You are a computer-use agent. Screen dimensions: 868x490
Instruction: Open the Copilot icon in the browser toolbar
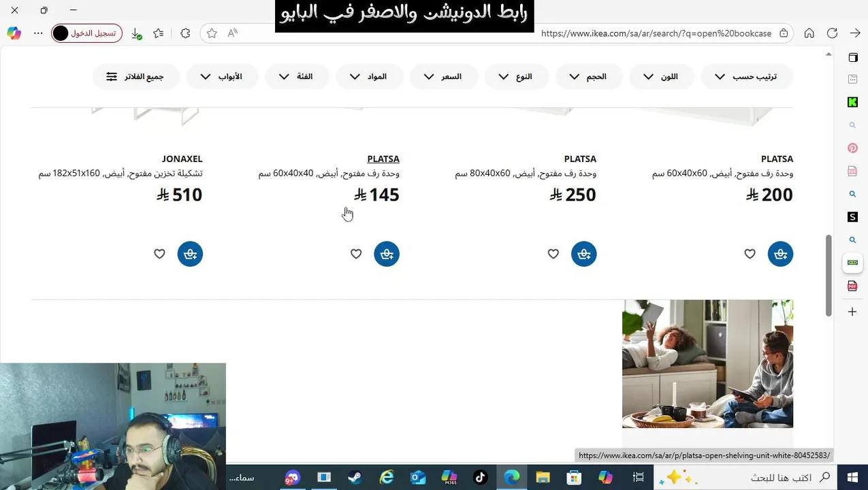14,33
